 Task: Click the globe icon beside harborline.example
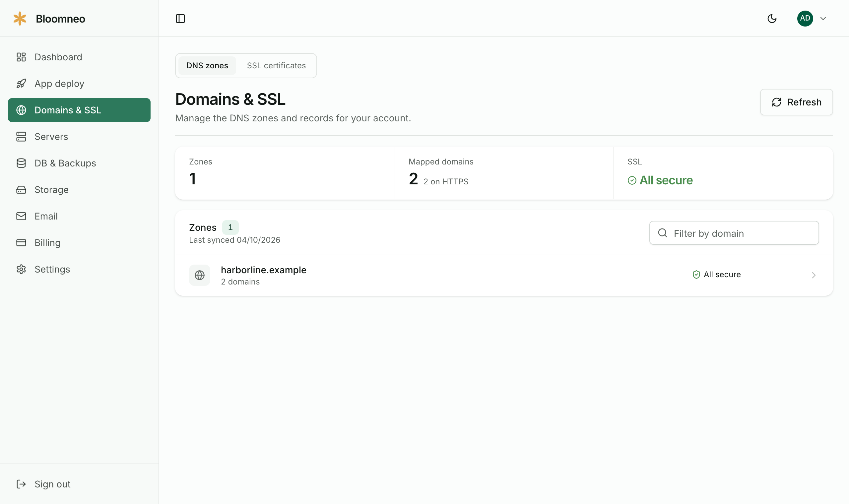pos(200,275)
